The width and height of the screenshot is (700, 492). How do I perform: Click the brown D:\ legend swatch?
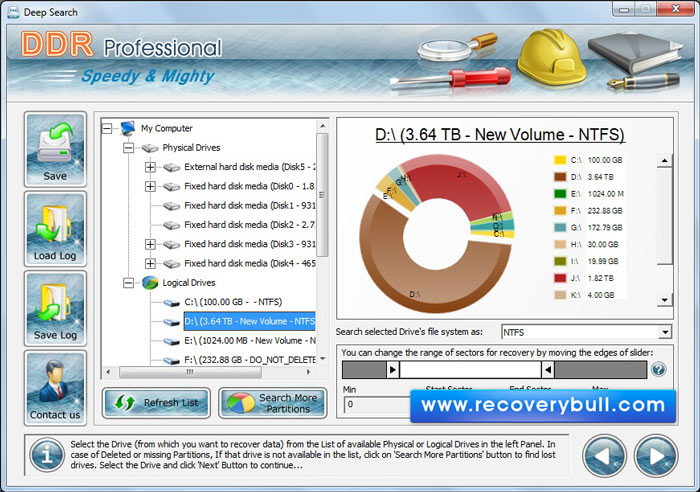point(560,177)
